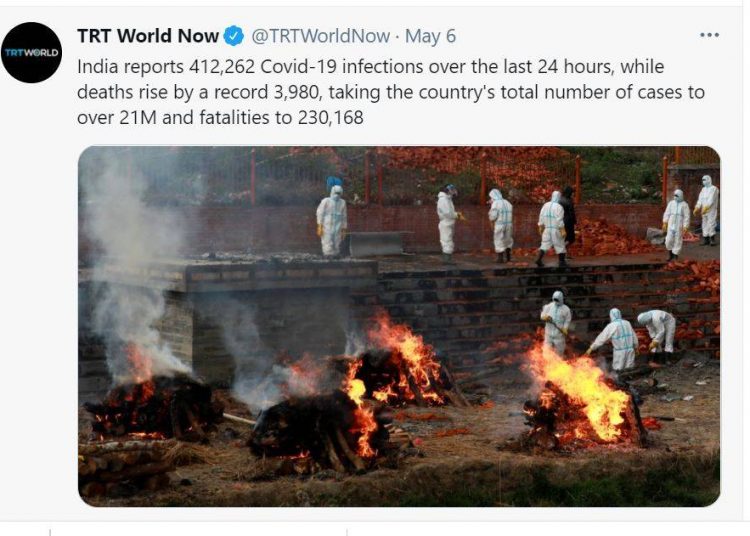
Task: Click the TRT World Now display name
Action: coord(148,36)
